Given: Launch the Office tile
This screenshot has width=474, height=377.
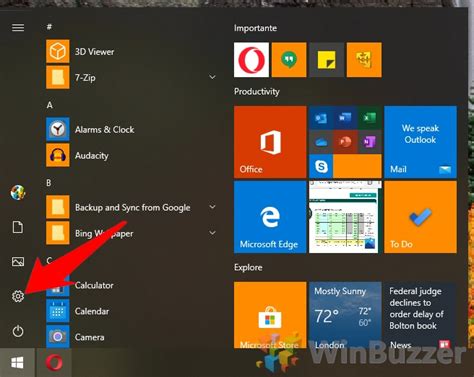Looking at the screenshot, I should click(270, 142).
